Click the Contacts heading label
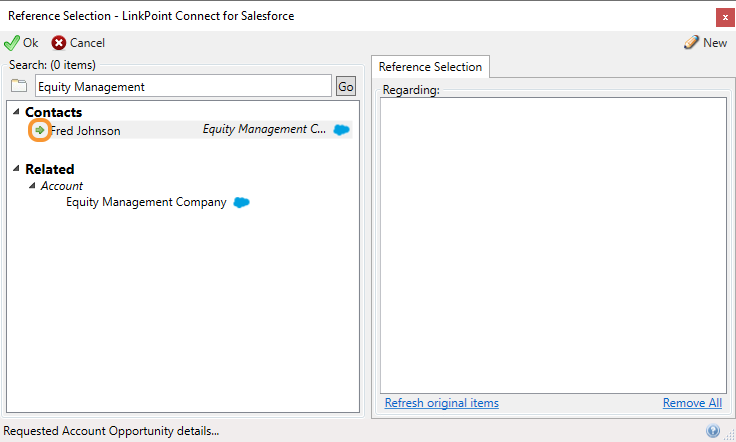 (x=54, y=112)
